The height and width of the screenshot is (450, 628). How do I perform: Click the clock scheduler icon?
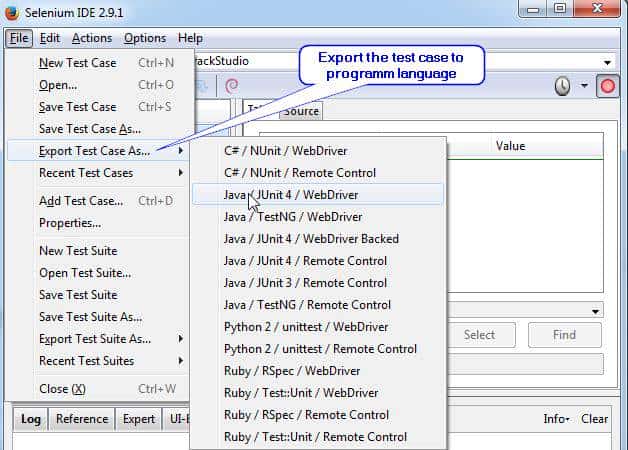[563, 86]
